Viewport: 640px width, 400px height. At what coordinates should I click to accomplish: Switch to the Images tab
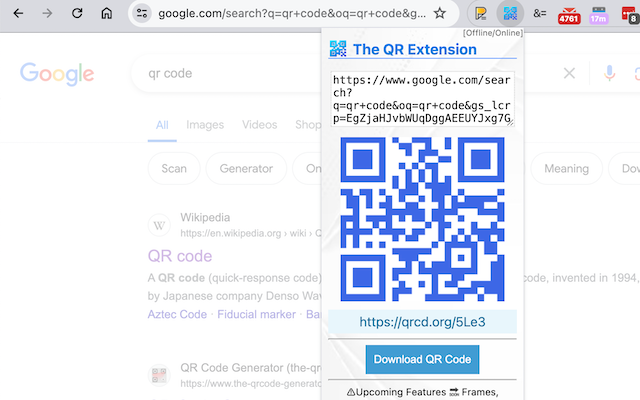coord(205,125)
